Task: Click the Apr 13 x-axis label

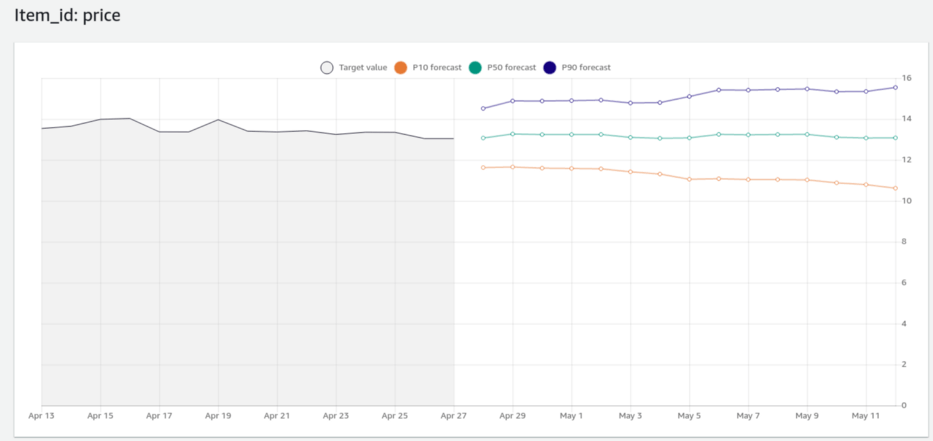Action: pos(41,415)
